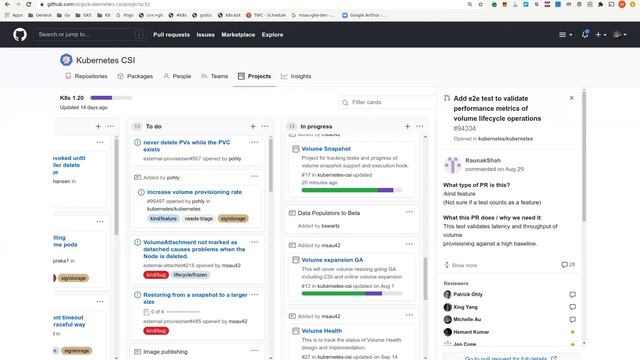Image resolution: width=640 pixels, height=360 pixels.
Task: Add a card to To do column
Action: tap(253, 127)
